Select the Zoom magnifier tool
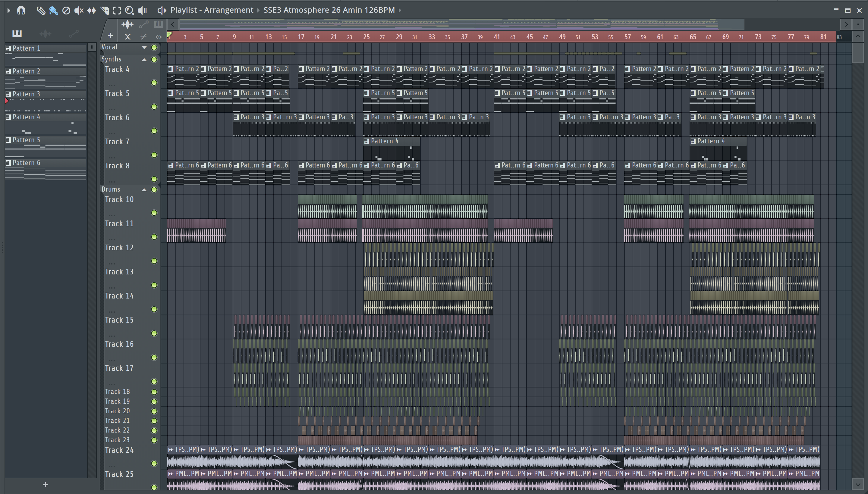The height and width of the screenshot is (494, 868). pyautogui.click(x=129, y=11)
